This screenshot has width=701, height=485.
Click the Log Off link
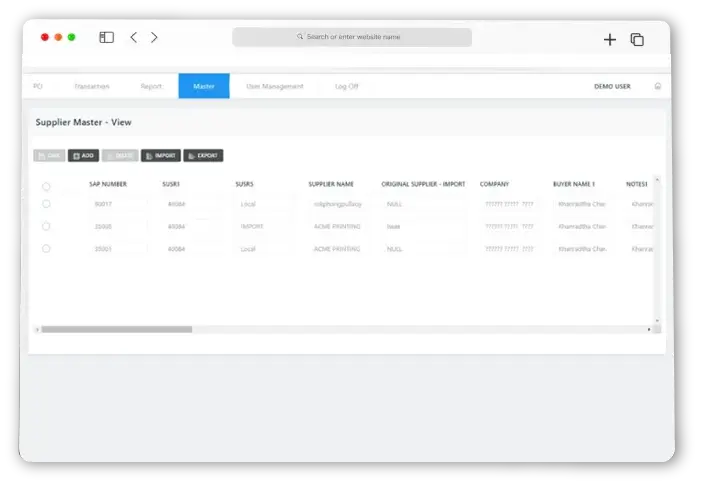[346, 87]
